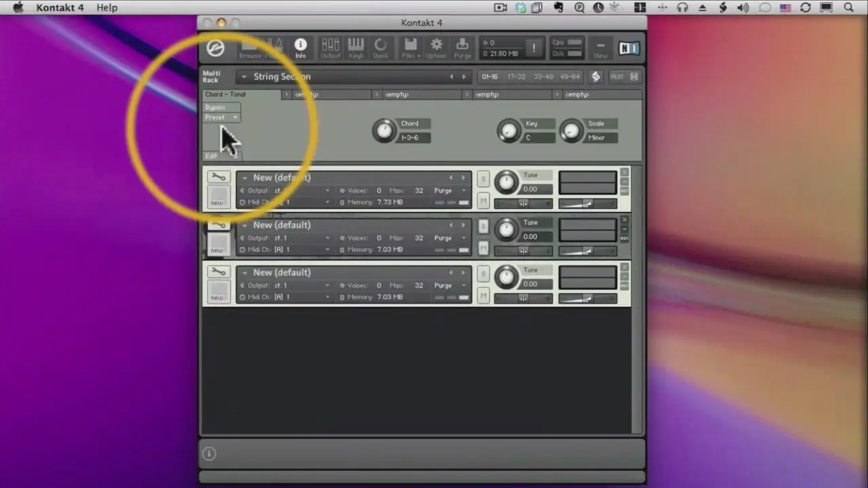Click the Chord value field 1-3-6
Image resolution: width=868 pixels, height=488 pixels.
(414, 138)
